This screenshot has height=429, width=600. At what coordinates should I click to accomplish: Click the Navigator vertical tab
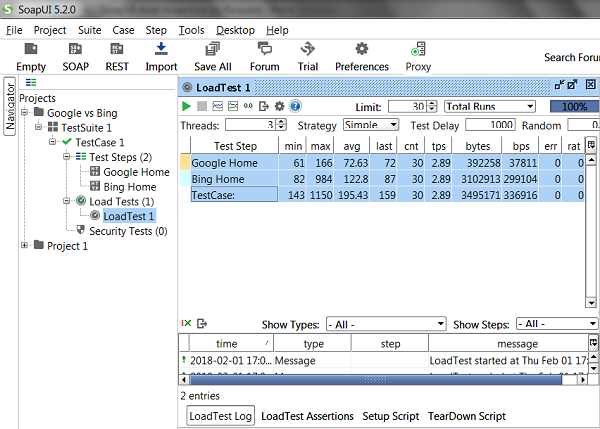10,106
